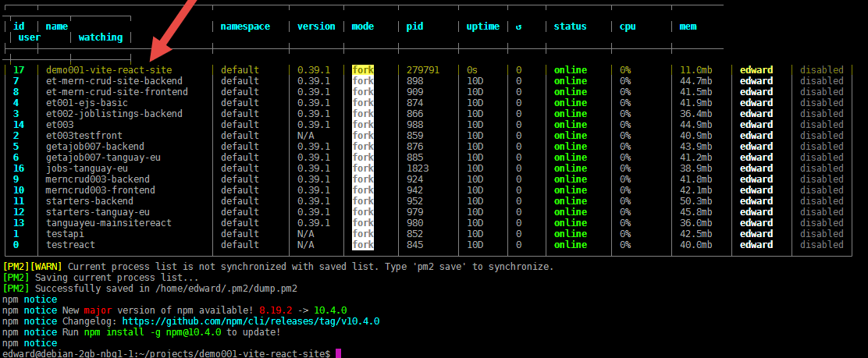The height and width of the screenshot is (358, 868).
Task: Click the mem column header
Action: coord(688,27)
